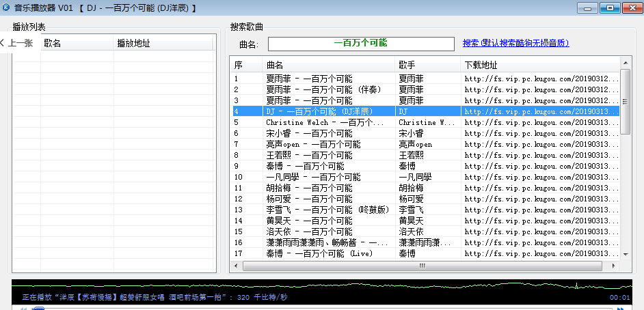The width and height of the screenshot is (644, 310).
Task: Select 胡拾梅 - 一百万个可能 song title
Action: [x=309, y=188]
